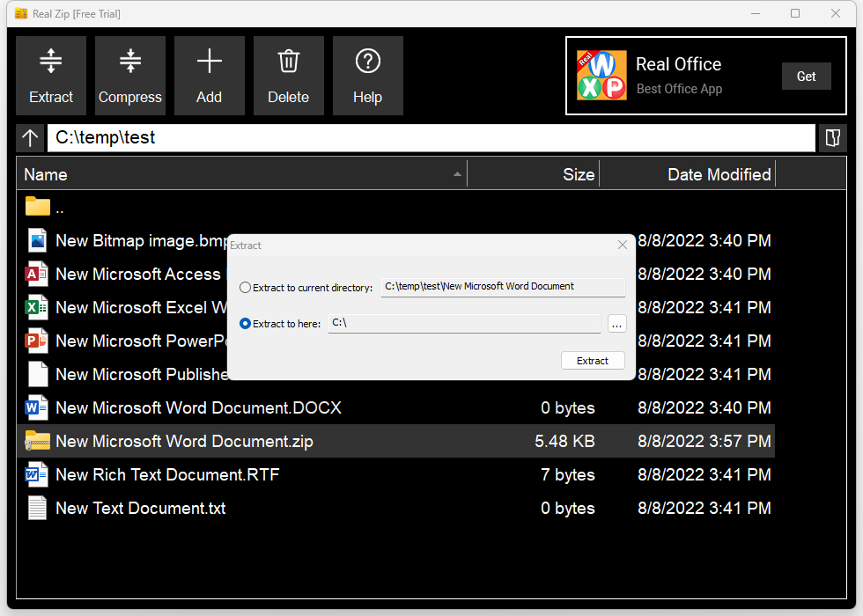Select New Microsoft Access file name
The width and height of the screenshot is (863, 616).
click(x=138, y=274)
